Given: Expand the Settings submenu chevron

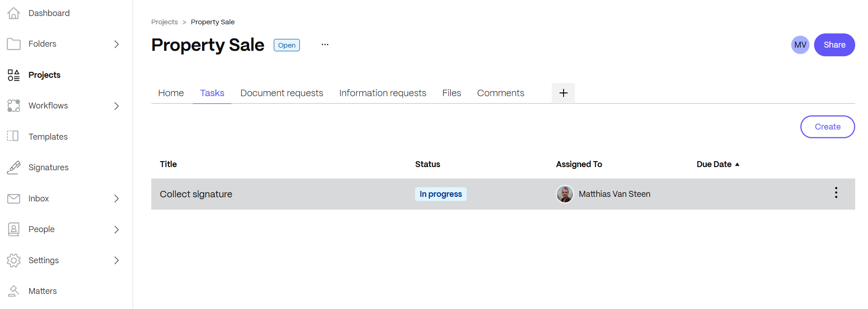Looking at the screenshot, I should click(117, 260).
